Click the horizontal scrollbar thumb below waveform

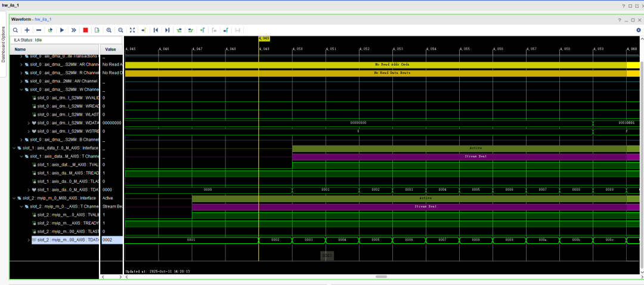[x=380, y=277]
